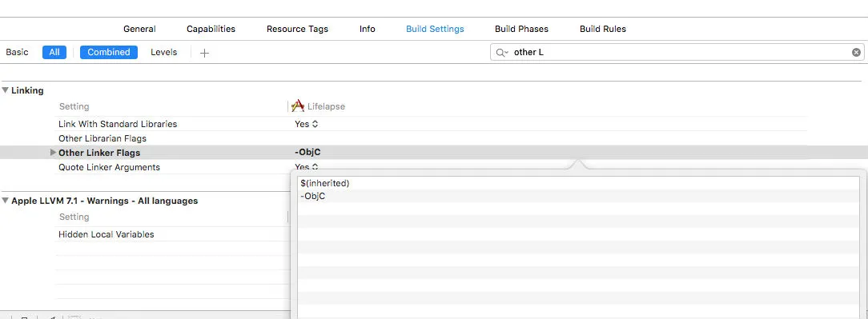This screenshot has height=319, width=868.
Task: Open the General tab
Action: click(x=139, y=29)
